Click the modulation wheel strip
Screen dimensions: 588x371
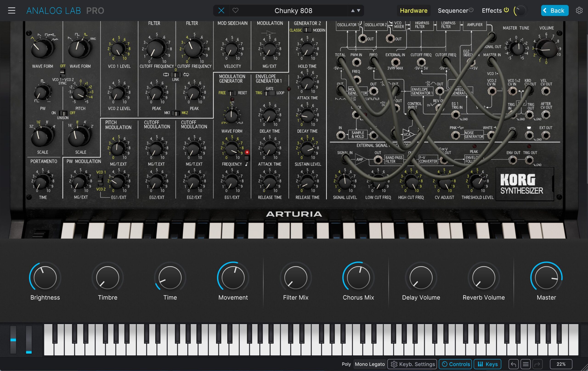click(29, 340)
